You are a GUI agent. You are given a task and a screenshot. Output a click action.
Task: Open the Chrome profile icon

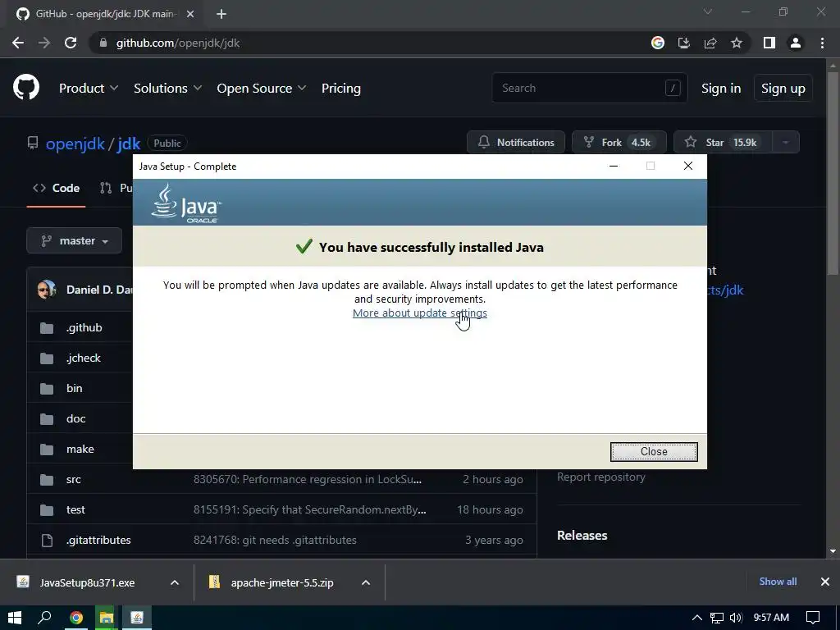pos(796,43)
